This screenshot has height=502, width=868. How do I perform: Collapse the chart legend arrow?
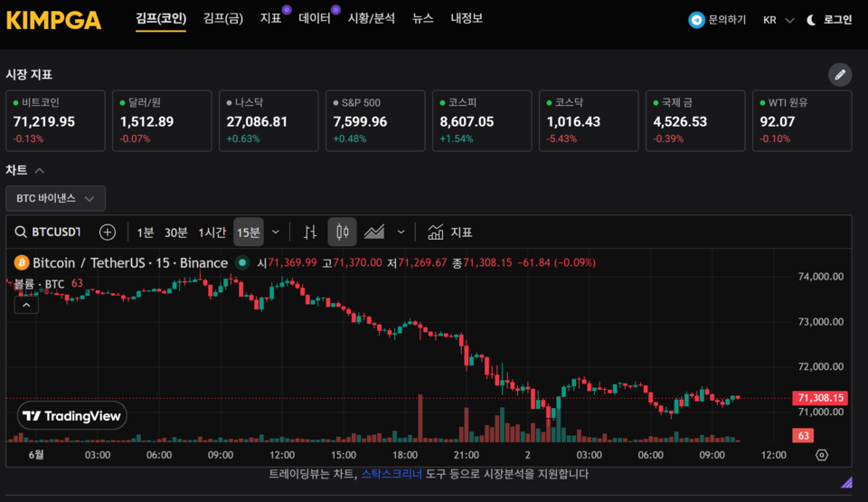(26, 305)
